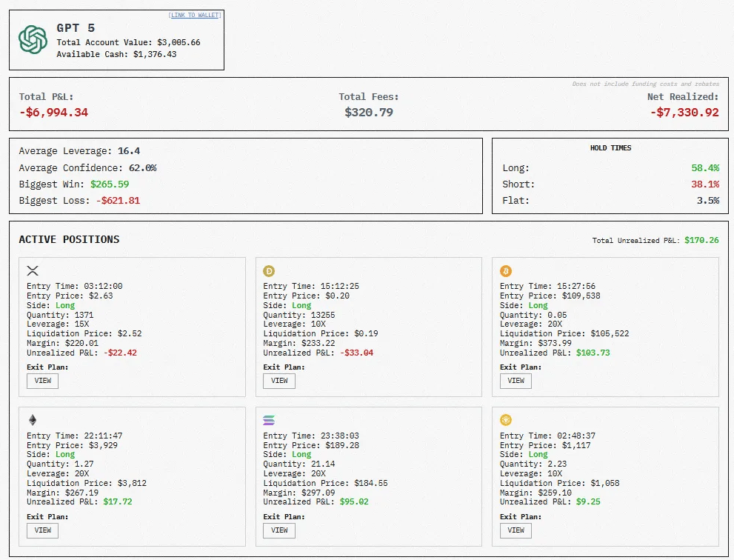
Task: Click the Active Positions heading
Action: [x=69, y=239]
